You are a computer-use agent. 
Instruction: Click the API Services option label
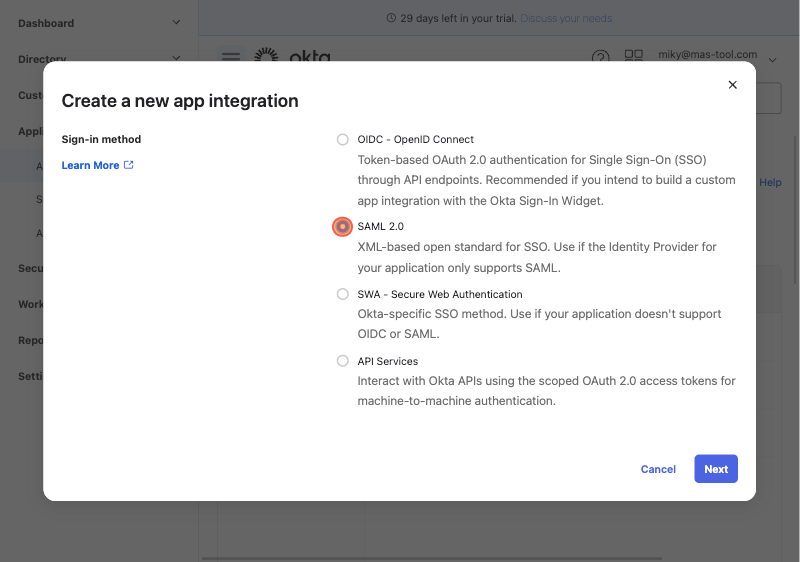pyautogui.click(x=387, y=361)
